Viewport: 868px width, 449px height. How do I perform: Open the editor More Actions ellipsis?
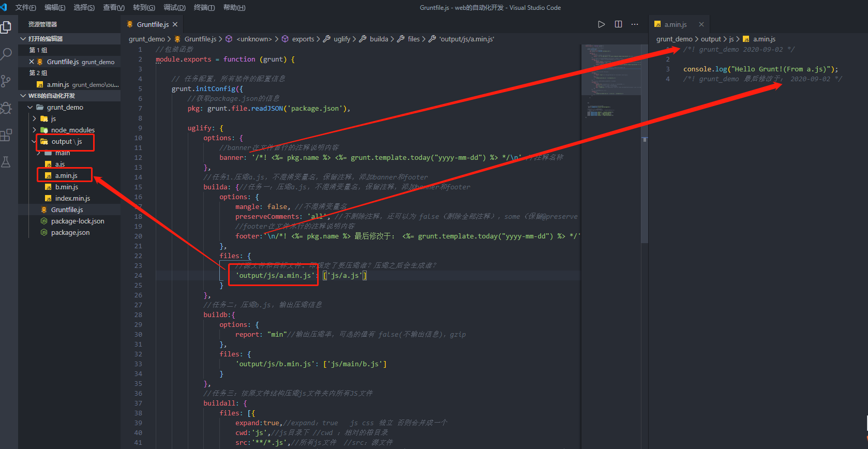tap(635, 24)
